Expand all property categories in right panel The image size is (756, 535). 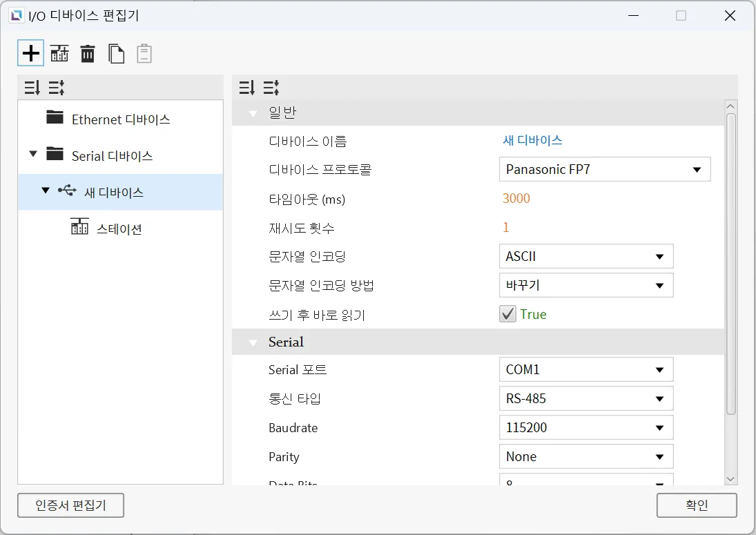click(x=271, y=88)
